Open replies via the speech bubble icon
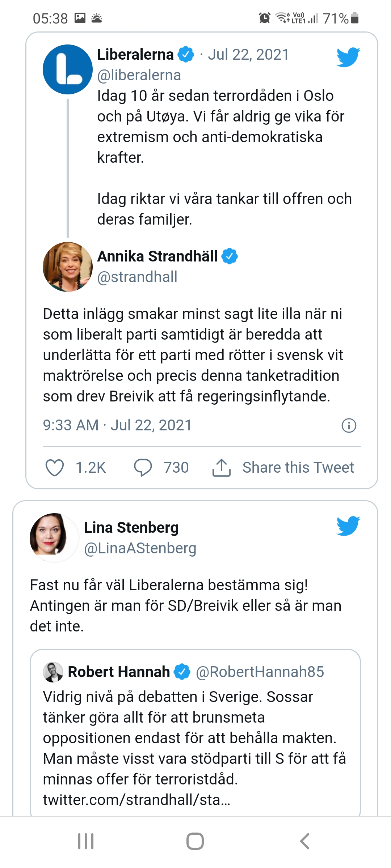The image size is (391, 868). coord(143,467)
